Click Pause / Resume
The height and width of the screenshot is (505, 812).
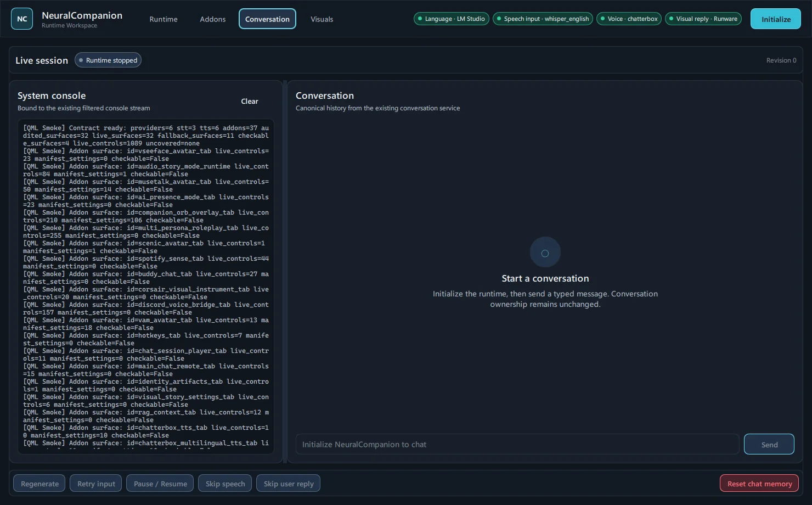[160, 484]
